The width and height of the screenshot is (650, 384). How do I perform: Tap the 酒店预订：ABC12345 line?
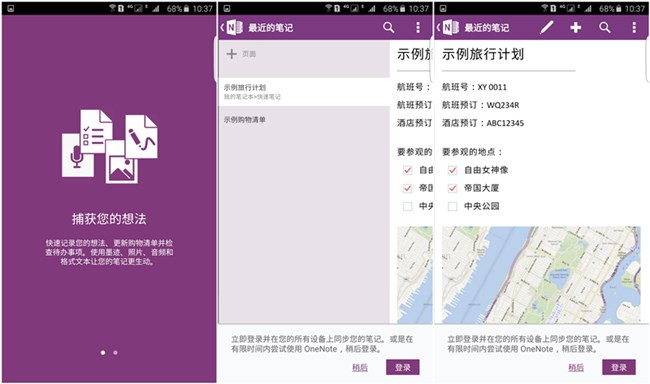(x=483, y=123)
